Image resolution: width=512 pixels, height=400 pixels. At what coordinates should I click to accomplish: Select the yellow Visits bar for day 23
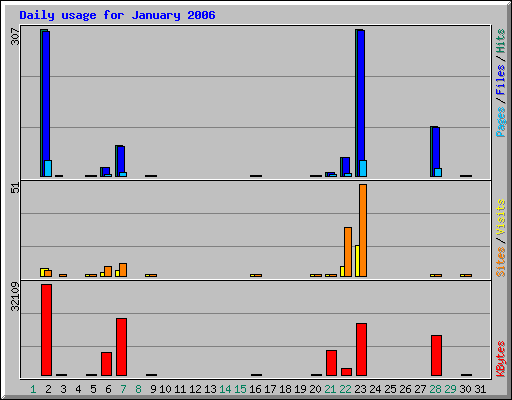coord(357,261)
